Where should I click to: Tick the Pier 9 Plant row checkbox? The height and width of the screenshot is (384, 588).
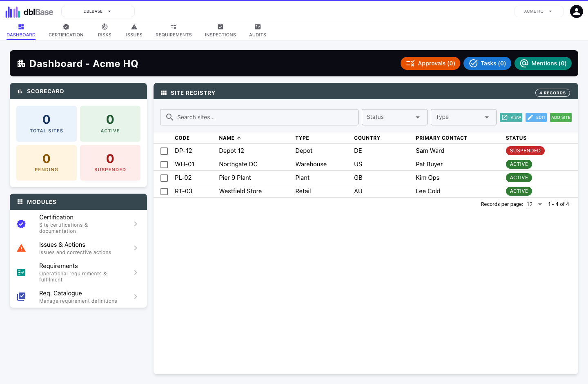[164, 178]
